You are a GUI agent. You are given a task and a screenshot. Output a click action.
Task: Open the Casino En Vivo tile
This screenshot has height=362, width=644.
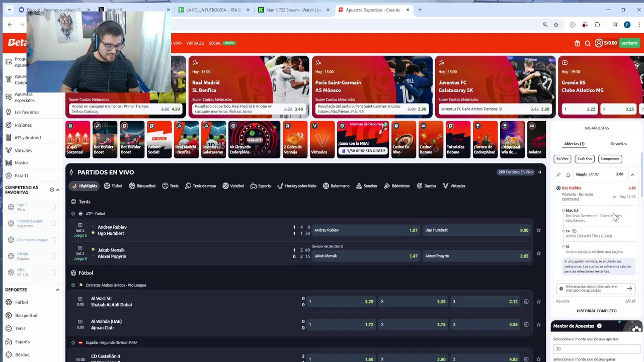404,139
